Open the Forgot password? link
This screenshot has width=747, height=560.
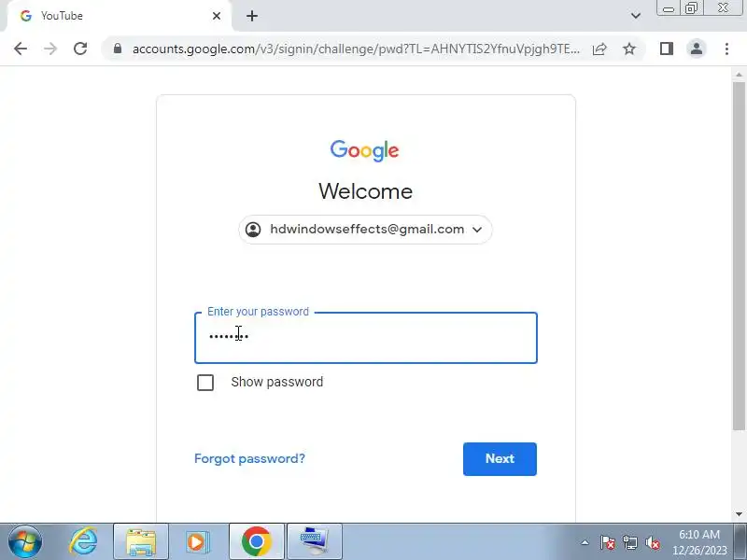[x=249, y=458]
